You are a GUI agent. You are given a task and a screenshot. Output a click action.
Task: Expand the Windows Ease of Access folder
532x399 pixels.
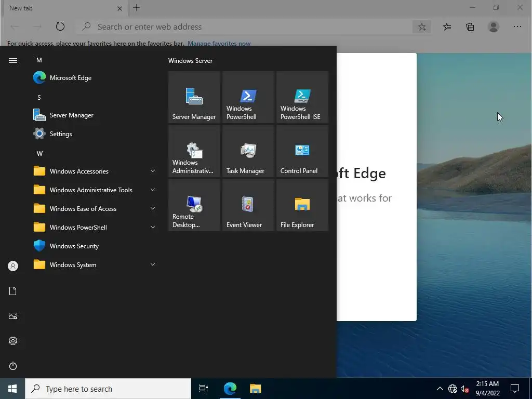tap(95, 208)
